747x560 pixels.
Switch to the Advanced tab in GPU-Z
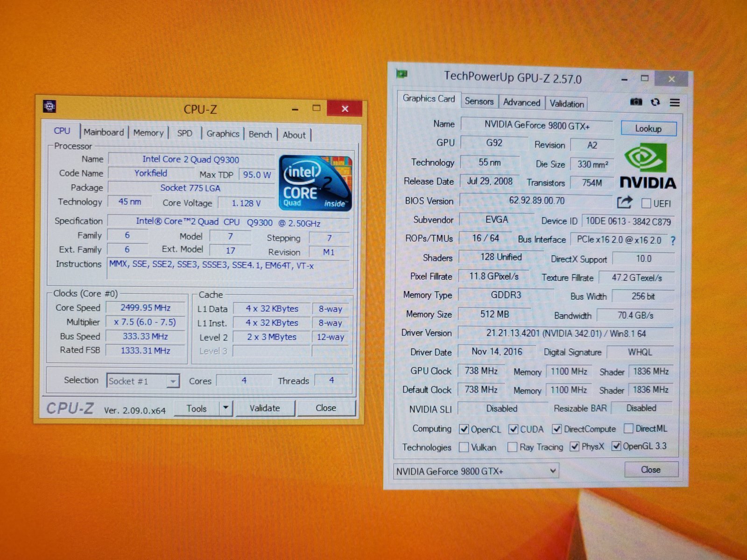[521, 103]
